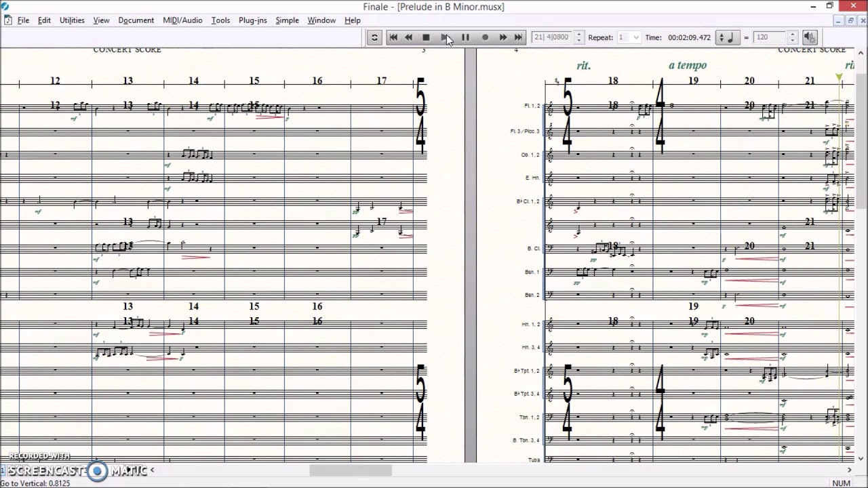This screenshot has height=488, width=868.
Task: Click the 'Tuba' staff name
Action: point(534,460)
